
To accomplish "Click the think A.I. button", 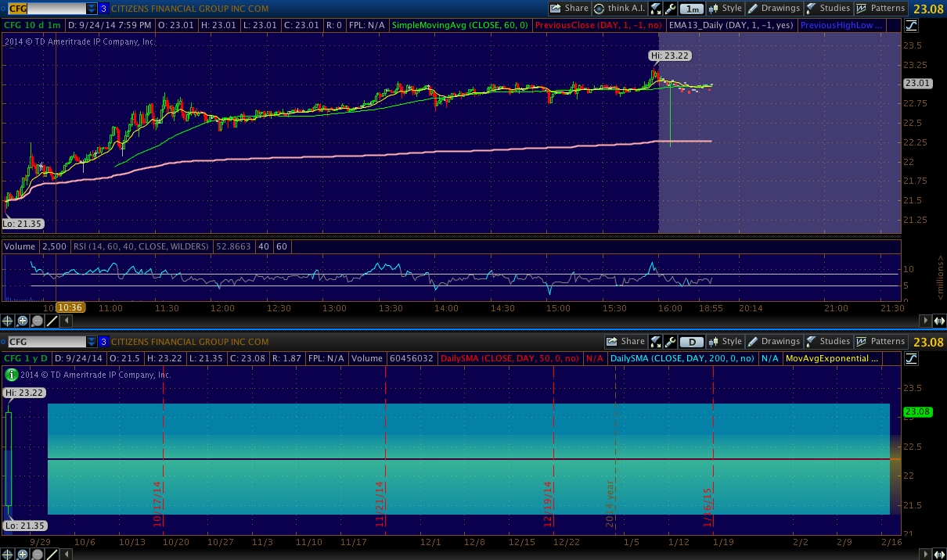I will [x=619, y=9].
